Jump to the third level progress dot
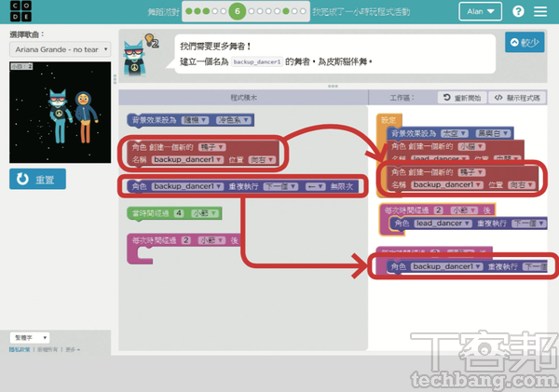This screenshot has width=559, height=392. 206,11
